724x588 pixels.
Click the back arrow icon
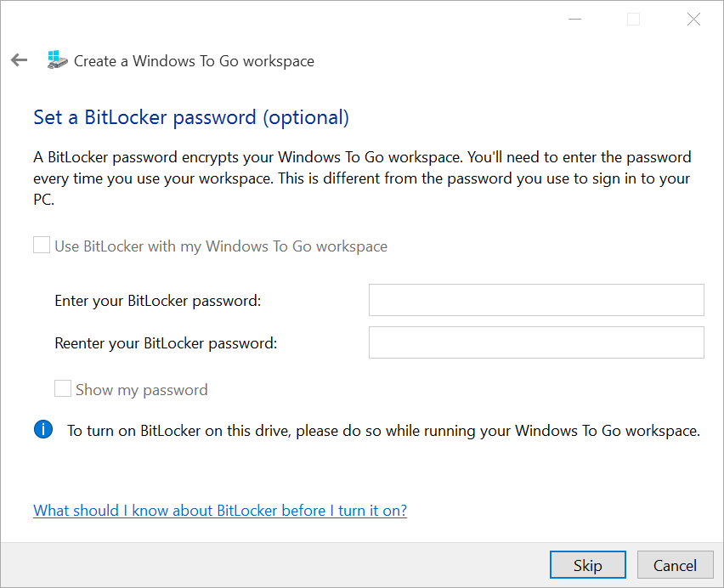point(19,60)
